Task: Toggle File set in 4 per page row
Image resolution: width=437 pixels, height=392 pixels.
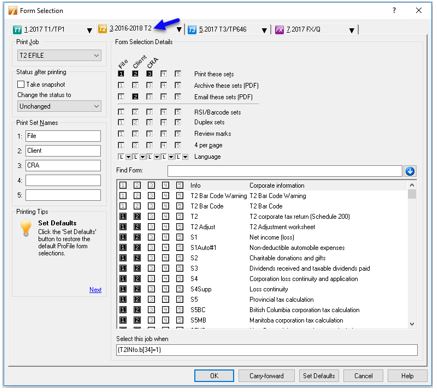Action: 121,145
